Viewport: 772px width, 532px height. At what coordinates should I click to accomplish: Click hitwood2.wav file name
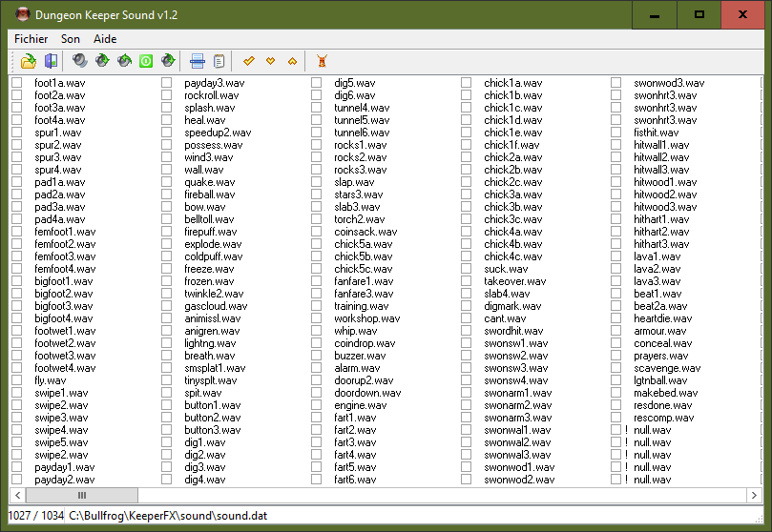tap(665, 194)
